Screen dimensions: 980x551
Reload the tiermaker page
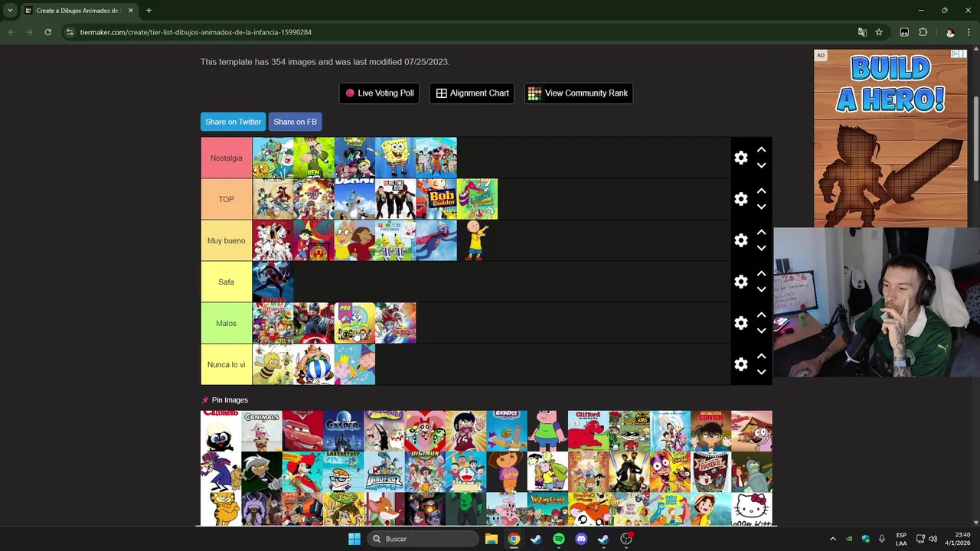click(47, 32)
